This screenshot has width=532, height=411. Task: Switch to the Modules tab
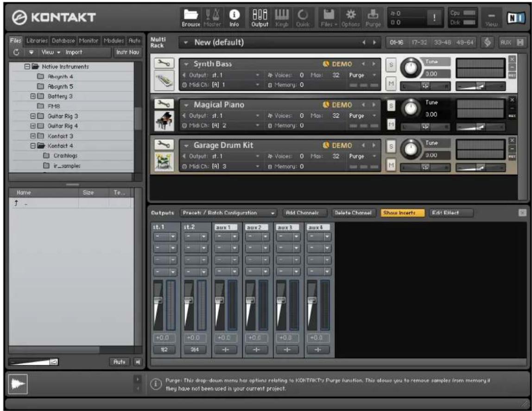(114, 41)
